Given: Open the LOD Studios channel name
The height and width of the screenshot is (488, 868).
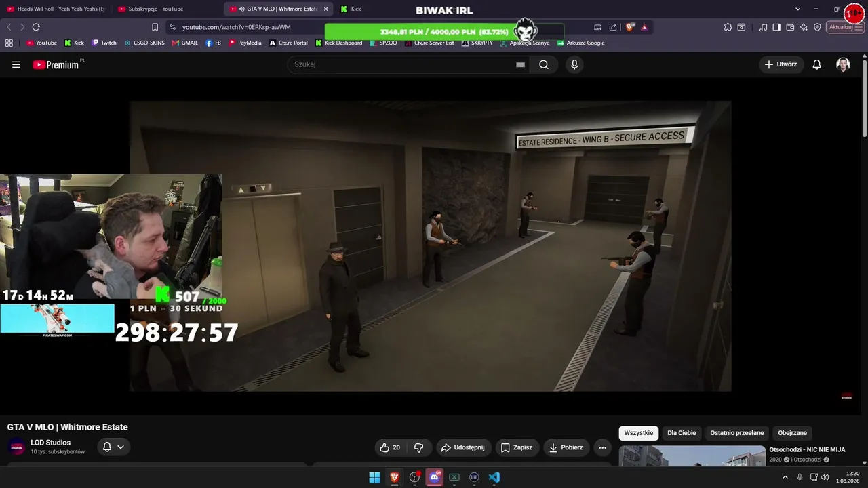Looking at the screenshot, I should pyautogui.click(x=50, y=443).
